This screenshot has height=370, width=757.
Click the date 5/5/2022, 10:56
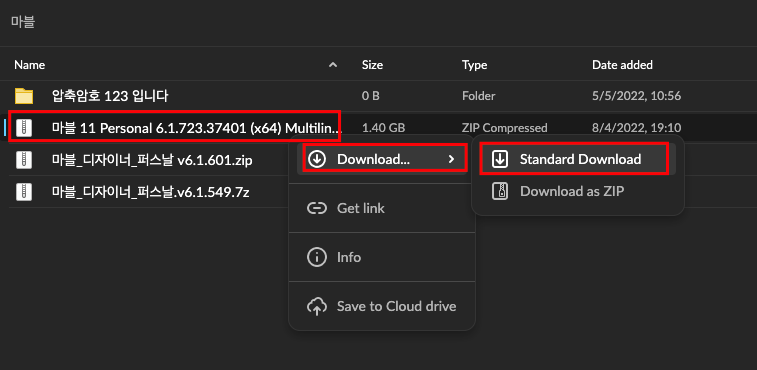[x=636, y=96]
